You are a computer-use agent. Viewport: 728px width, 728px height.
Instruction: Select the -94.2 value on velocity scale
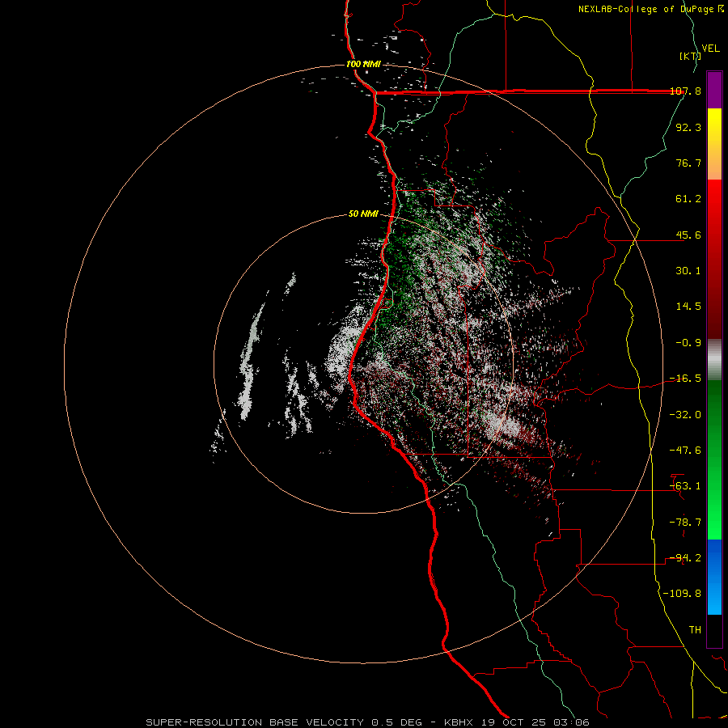point(685,558)
